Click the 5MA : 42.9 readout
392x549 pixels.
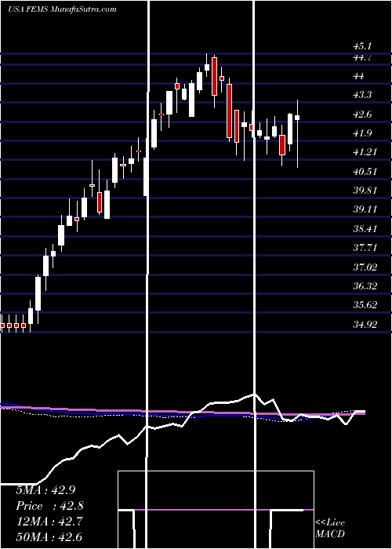[x=45, y=490]
